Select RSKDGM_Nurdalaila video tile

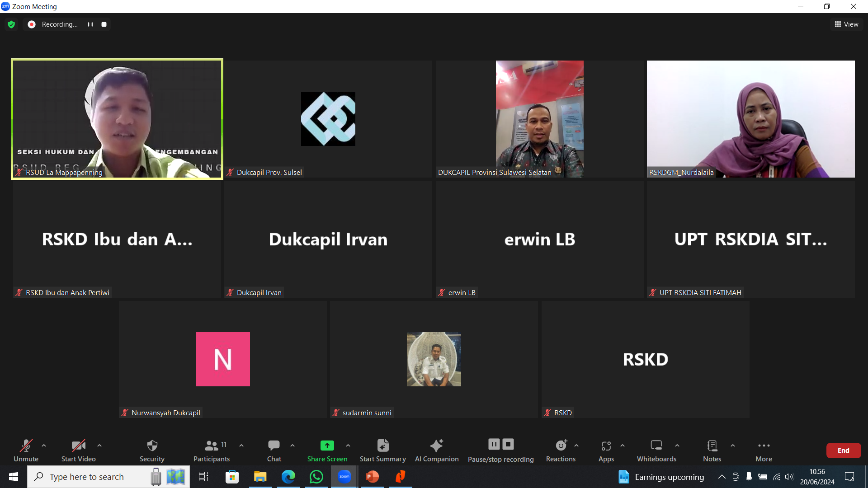point(750,119)
